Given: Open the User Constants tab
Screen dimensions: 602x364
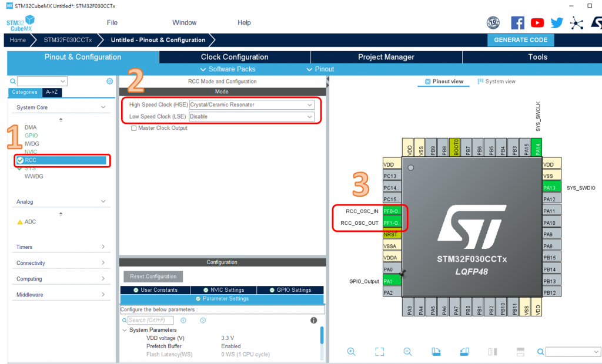Looking at the screenshot, I should (155, 290).
